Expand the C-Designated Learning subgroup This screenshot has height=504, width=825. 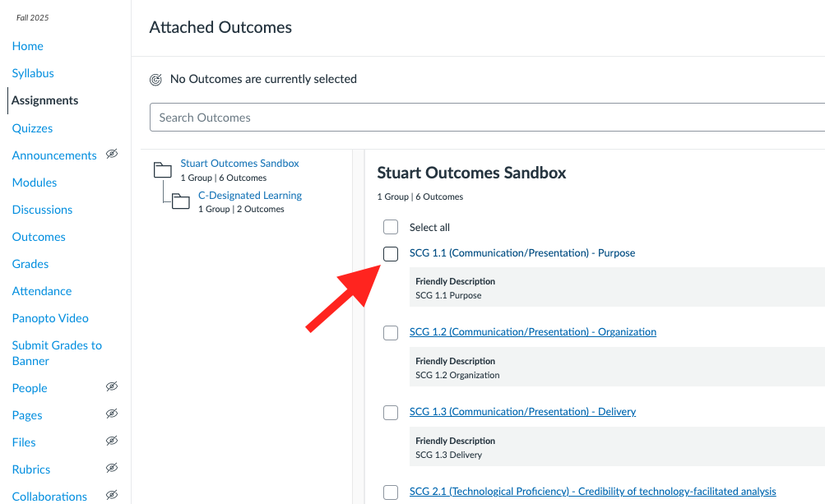[x=249, y=195]
